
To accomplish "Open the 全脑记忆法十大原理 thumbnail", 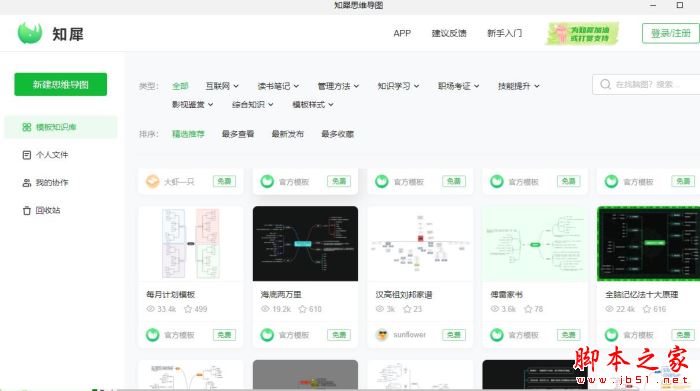I will pos(649,244).
